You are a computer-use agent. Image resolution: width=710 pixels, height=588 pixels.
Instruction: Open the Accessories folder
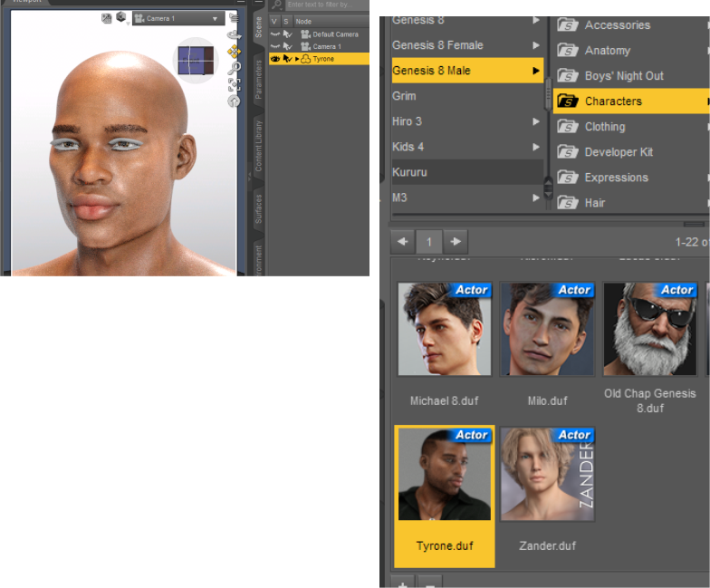click(x=631, y=25)
